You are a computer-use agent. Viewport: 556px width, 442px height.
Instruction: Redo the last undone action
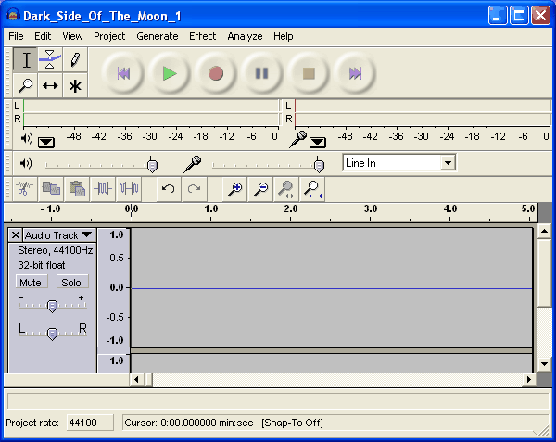[194, 189]
